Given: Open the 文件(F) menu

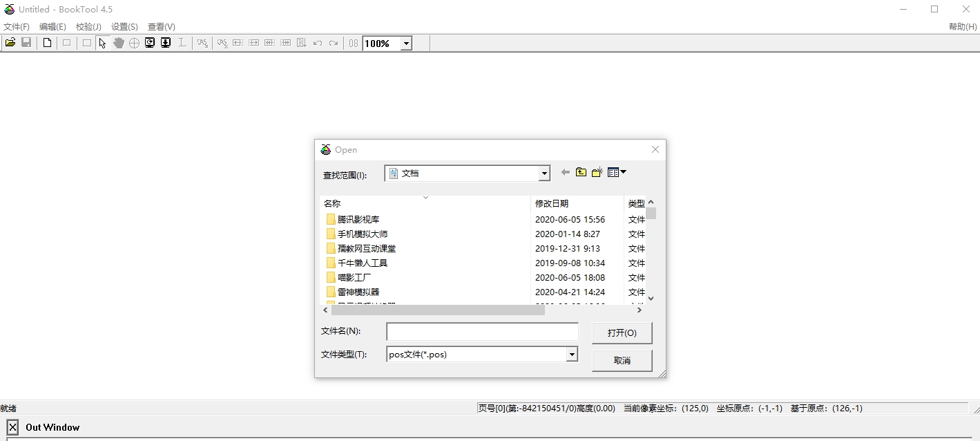Looking at the screenshot, I should (x=15, y=26).
